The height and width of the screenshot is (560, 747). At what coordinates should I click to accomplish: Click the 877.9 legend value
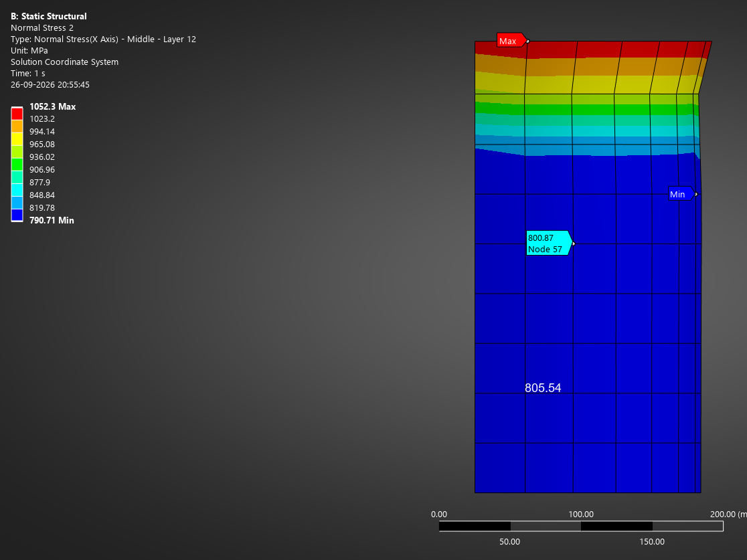point(39,183)
